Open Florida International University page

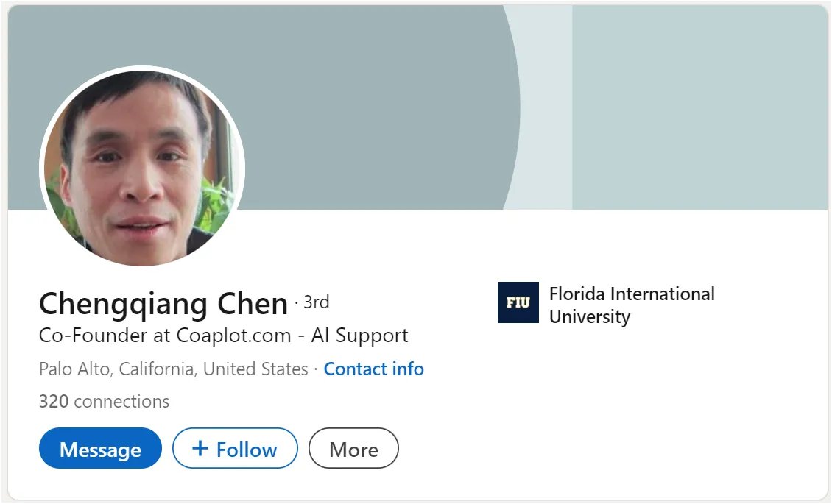[x=631, y=294]
